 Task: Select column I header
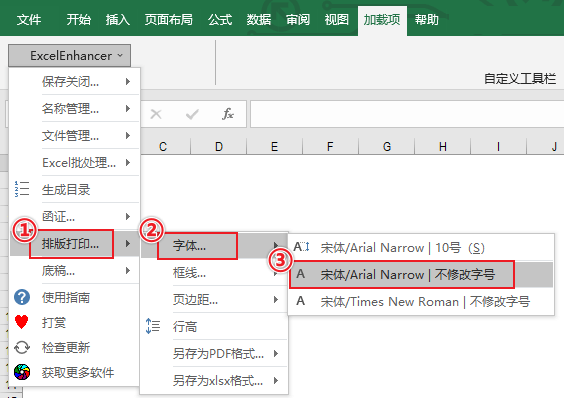tap(498, 146)
